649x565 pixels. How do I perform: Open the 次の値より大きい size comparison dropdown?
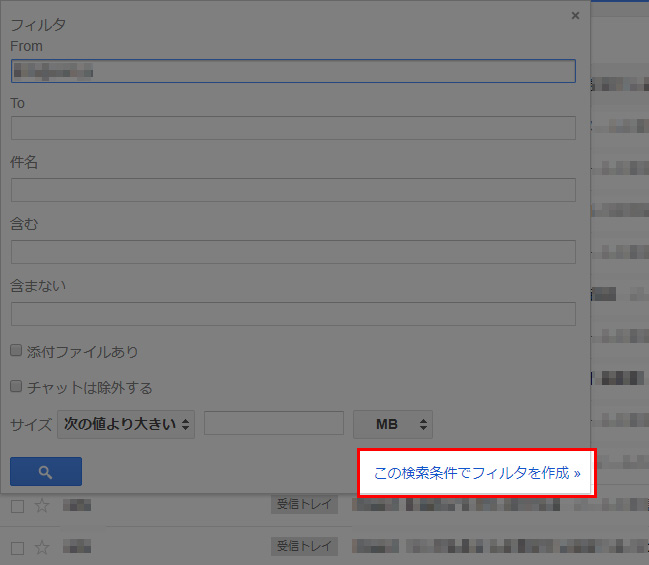126,424
